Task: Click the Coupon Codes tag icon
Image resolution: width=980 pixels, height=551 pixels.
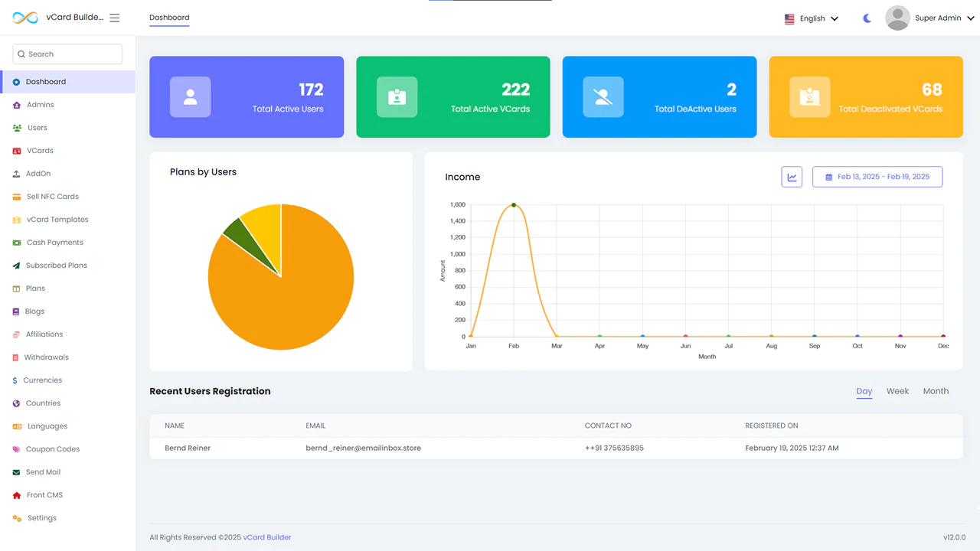Action: tap(17, 449)
